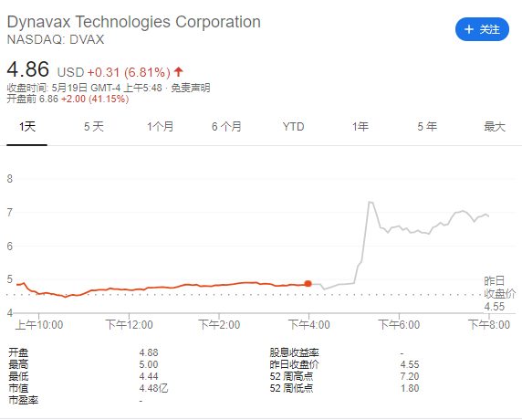522x420 pixels.
Task: Click the 市值 value 4.48亿
Action: (x=153, y=388)
